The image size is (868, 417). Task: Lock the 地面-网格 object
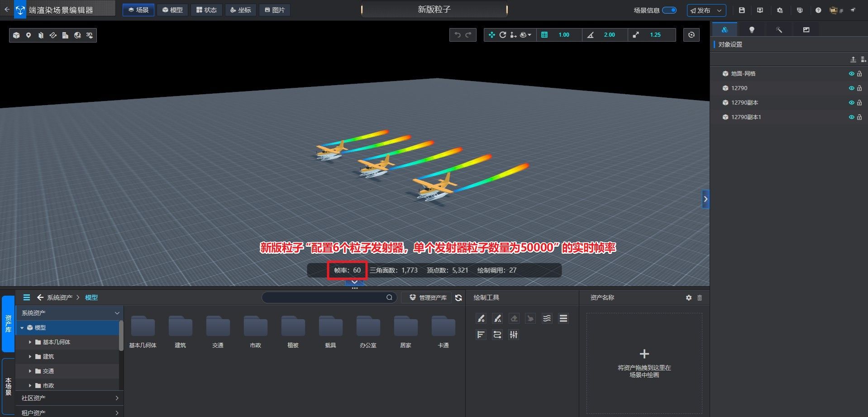(x=859, y=73)
